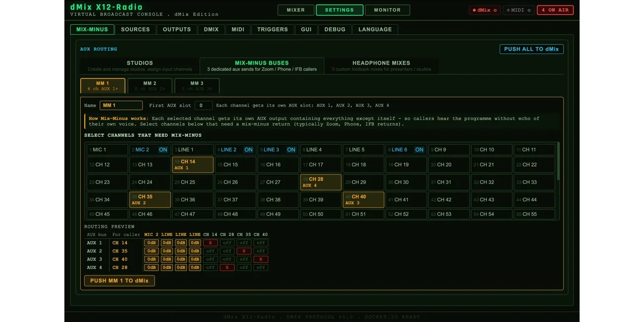The image size is (644, 322).
Task: Switch to the DMIX tab
Action: point(211,29)
